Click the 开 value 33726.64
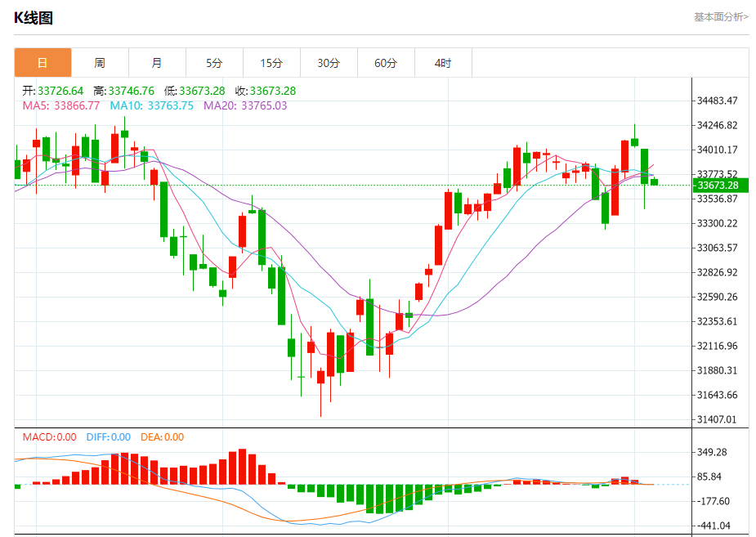Viewport: 756px width, 537px height. (x=60, y=91)
